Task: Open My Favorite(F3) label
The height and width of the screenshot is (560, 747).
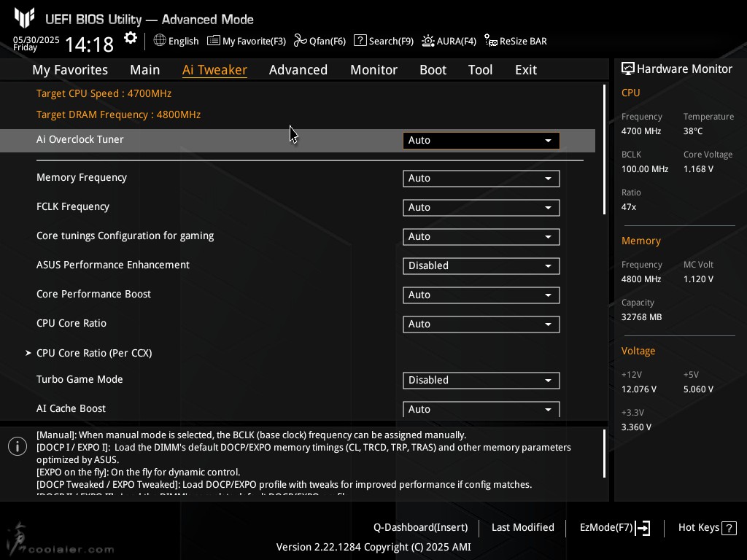Action: (x=254, y=42)
